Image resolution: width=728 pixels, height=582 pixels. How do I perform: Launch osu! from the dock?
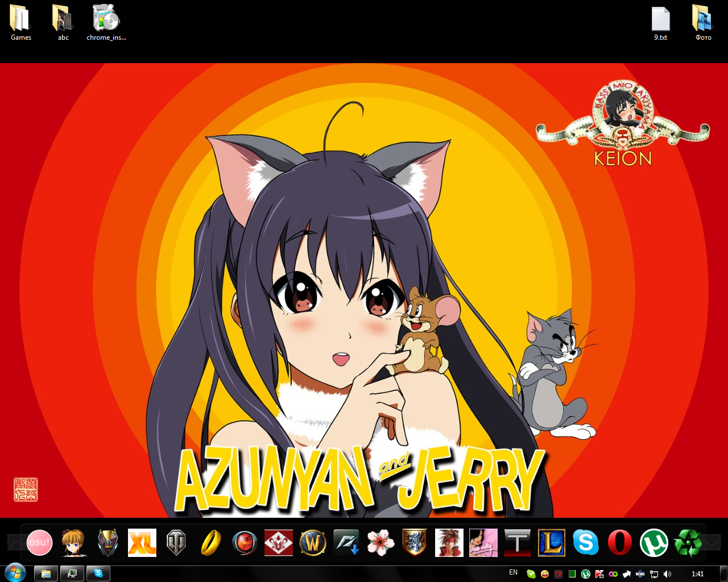[x=39, y=543]
